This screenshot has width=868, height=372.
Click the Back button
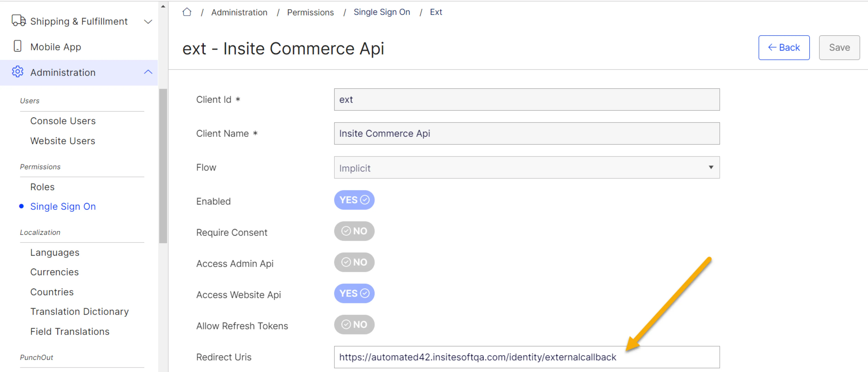tap(784, 47)
